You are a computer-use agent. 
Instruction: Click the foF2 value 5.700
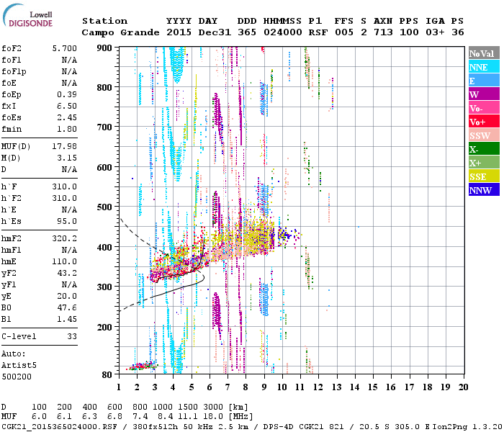tap(65, 48)
